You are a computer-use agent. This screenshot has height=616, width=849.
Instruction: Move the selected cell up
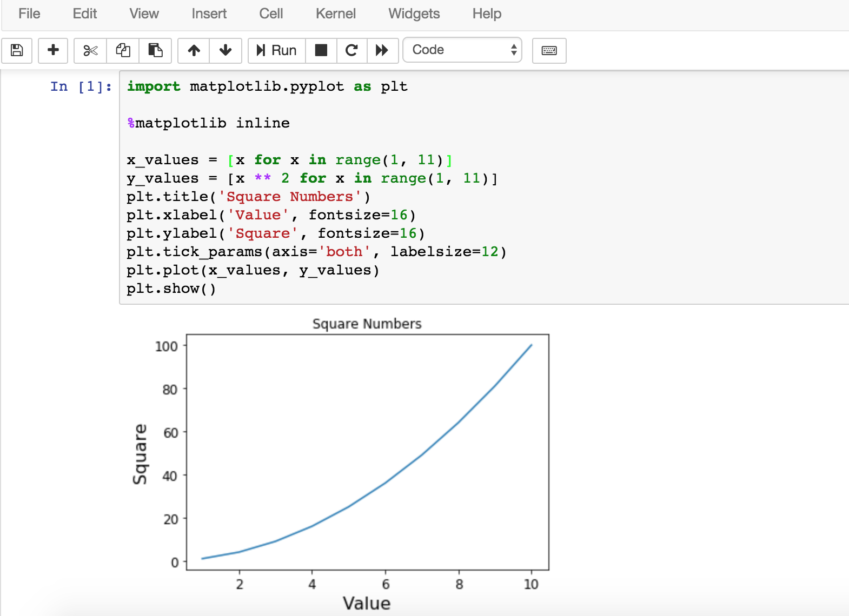click(194, 50)
